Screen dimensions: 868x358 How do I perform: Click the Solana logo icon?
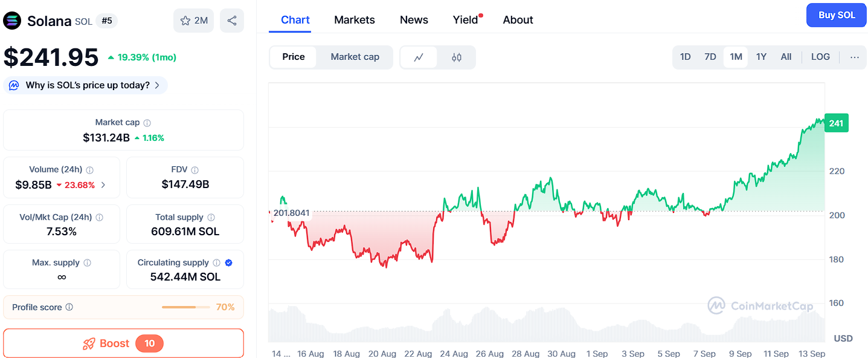(12, 21)
